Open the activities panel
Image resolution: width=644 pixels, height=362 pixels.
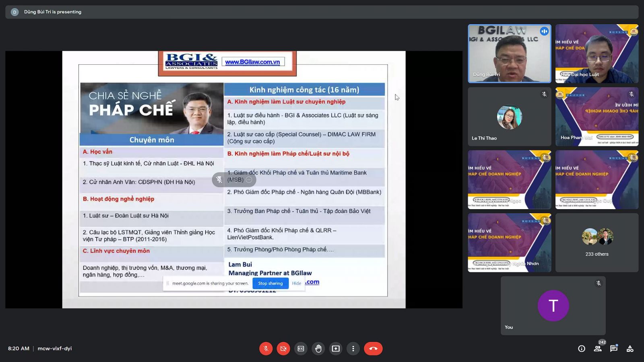click(x=630, y=349)
